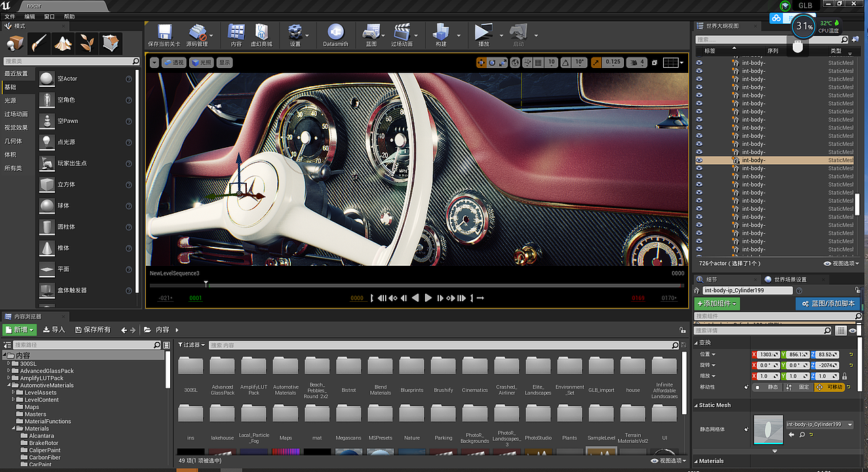This screenshot has height=472, width=868.
Task: Click the maximize viewport icon
Action: click(x=655, y=62)
